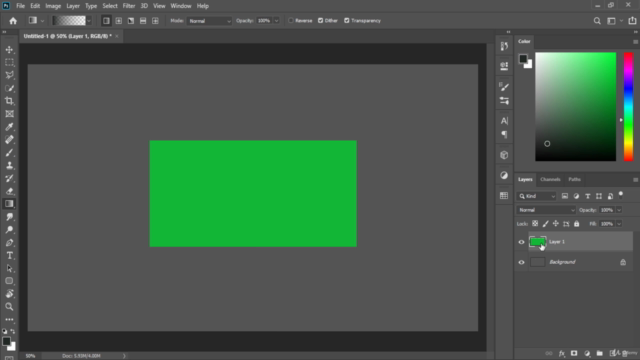Select the Frame tool
This screenshot has height=360, width=640.
[x=9, y=114]
